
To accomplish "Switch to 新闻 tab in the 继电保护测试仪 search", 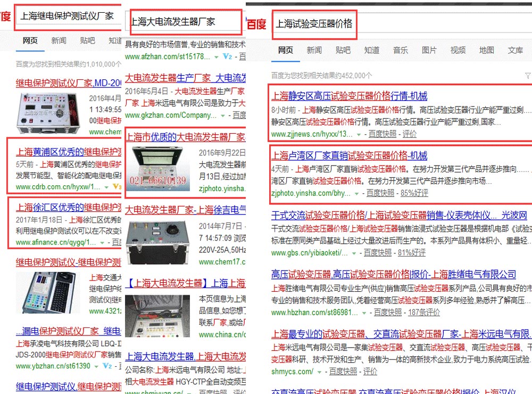I will pyautogui.click(x=59, y=40).
